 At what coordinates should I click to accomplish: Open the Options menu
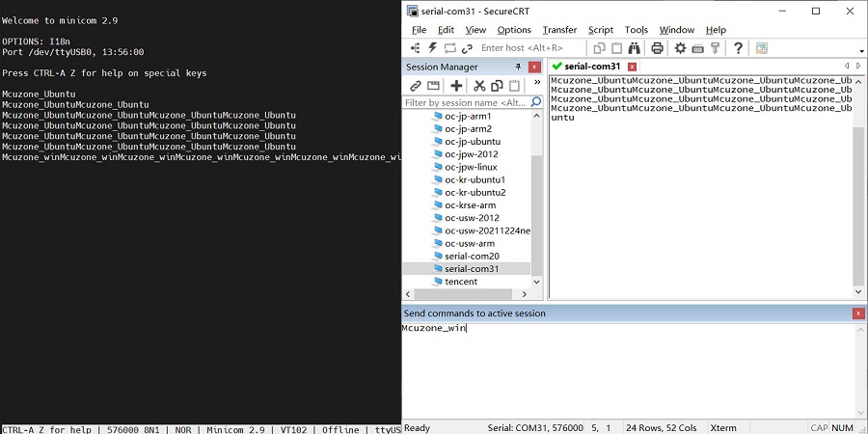(x=514, y=30)
